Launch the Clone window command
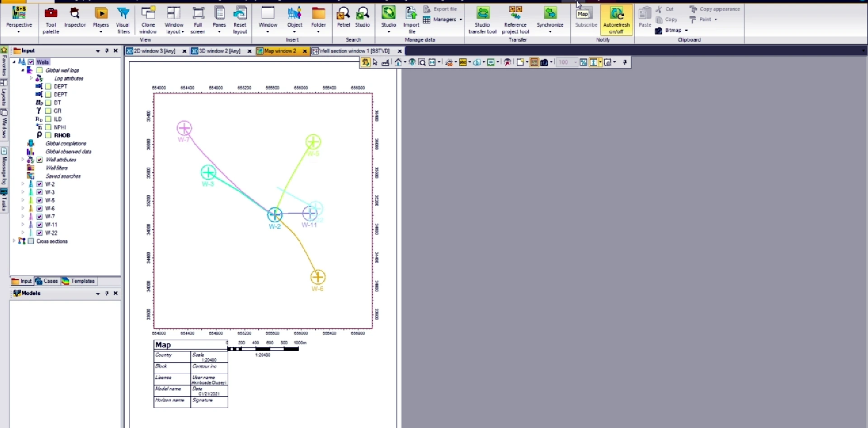The width and height of the screenshot is (868, 428). pos(148,20)
